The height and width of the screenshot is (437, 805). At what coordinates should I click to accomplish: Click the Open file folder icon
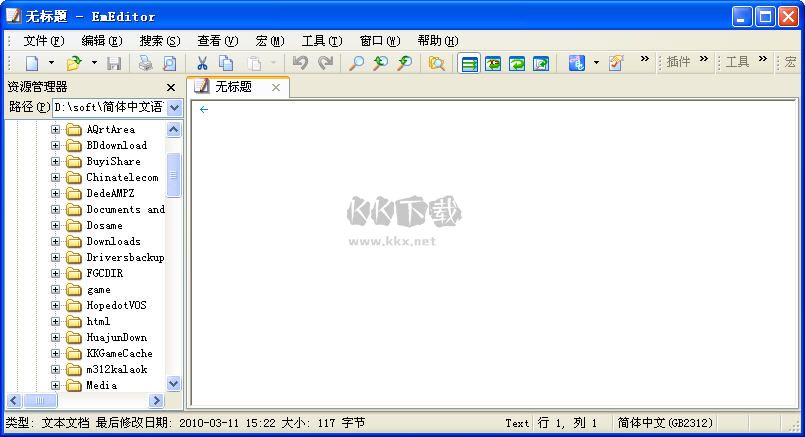pos(74,63)
